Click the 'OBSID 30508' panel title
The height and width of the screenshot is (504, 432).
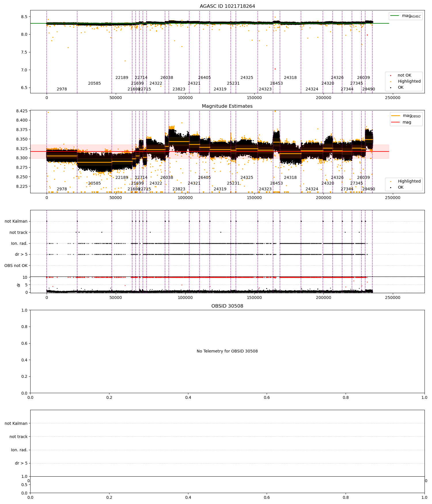(227, 306)
